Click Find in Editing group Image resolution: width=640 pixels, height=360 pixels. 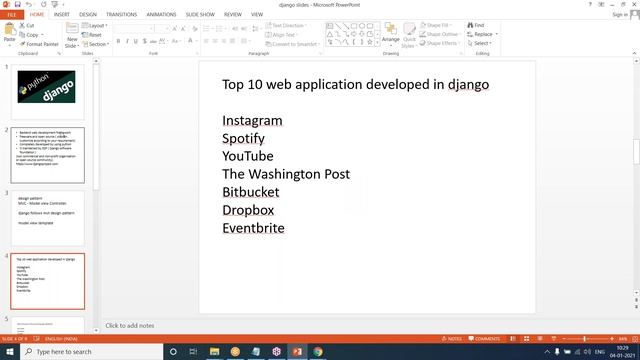pyautogui.click(x=476, y=25)
